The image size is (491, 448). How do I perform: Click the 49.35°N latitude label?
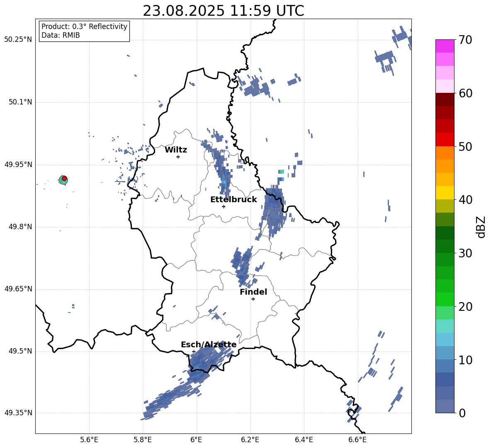click(18, 413)
